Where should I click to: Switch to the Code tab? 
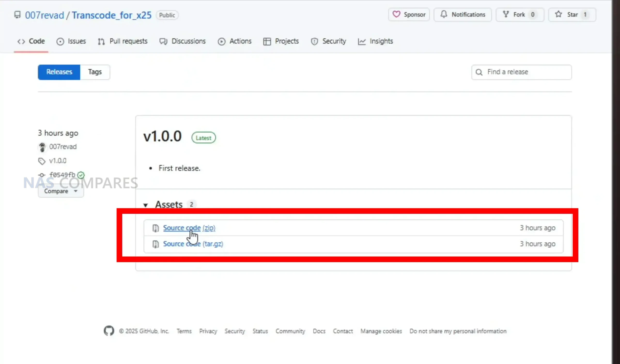(x=31, y=41)
